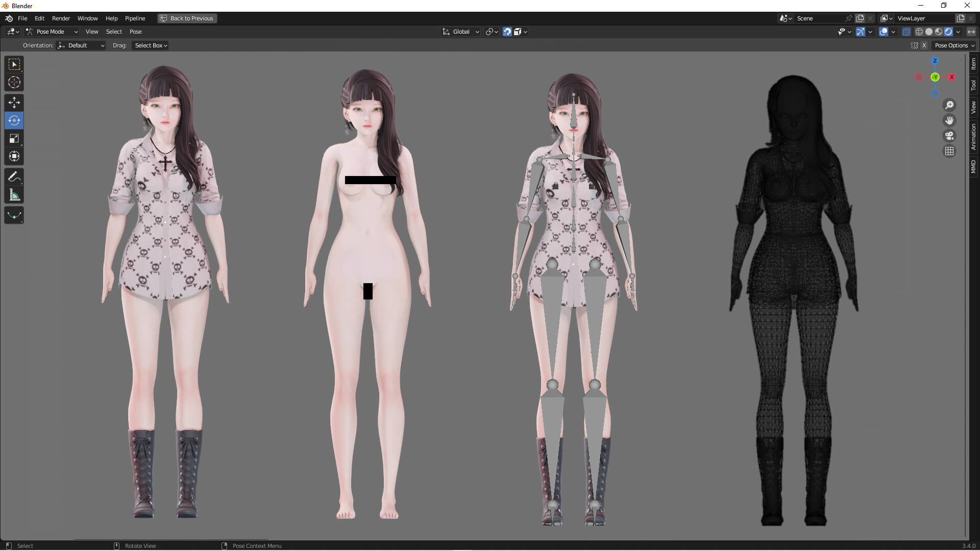Choose the Annotate pencil tool
This screenshot has height=551, width=980.
tap(14, 177)
